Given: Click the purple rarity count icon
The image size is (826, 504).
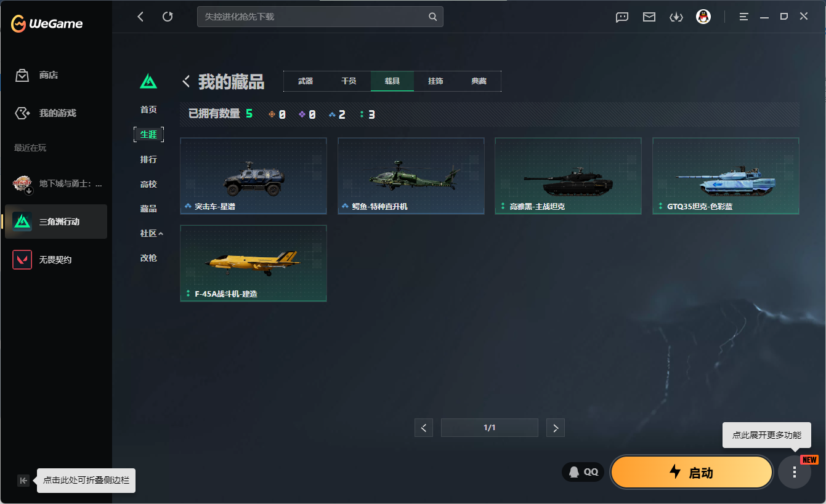Looking at the screenshot, I should pyautogui.click(x=302, y=114).
